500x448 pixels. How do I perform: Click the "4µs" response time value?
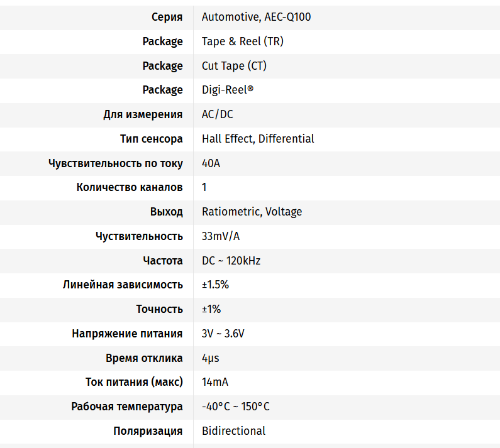210,358
